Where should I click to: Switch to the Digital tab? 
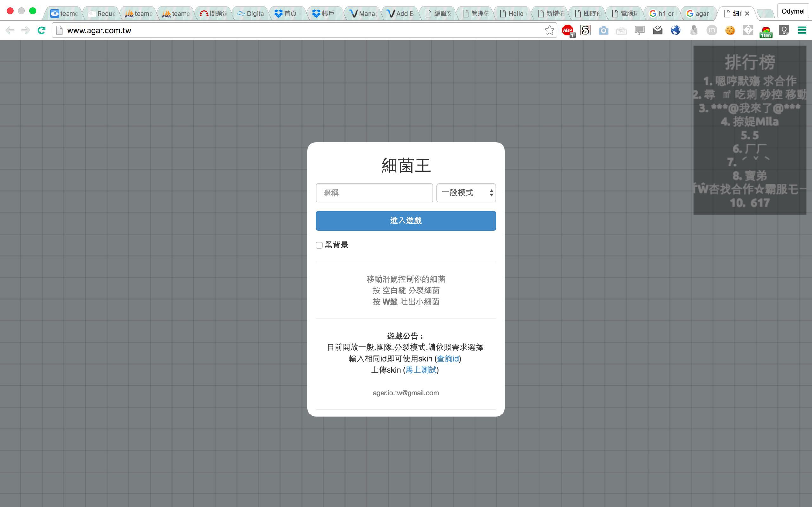tap(251, 13)
